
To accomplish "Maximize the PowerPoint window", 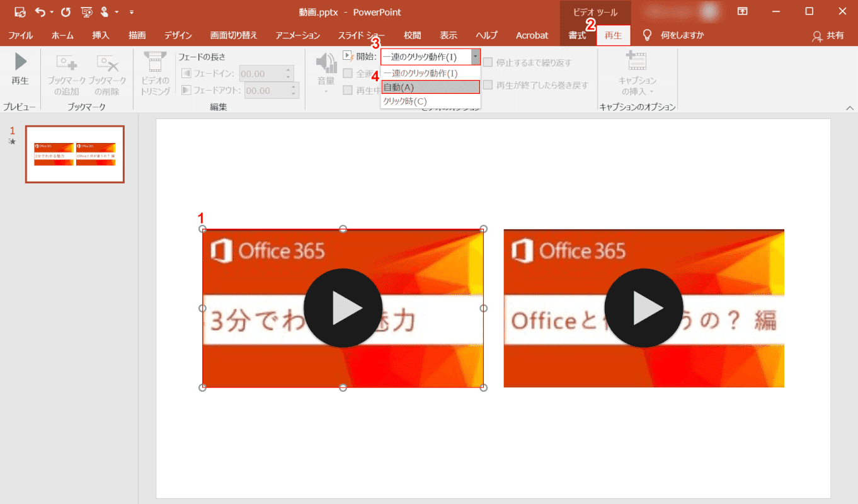I will pyautogui.click(x=809, y=11).
